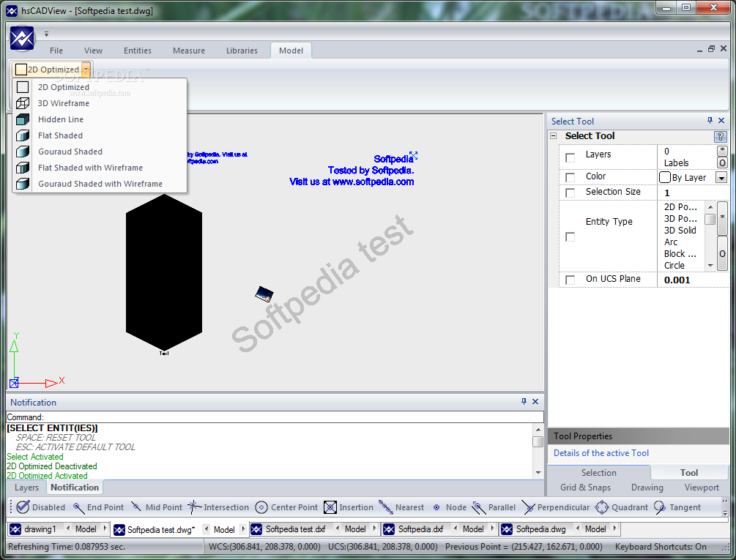Viewport: 736px width, 560px height.
Task: Enable Quadrant snap
Action: tap(622, 507)
